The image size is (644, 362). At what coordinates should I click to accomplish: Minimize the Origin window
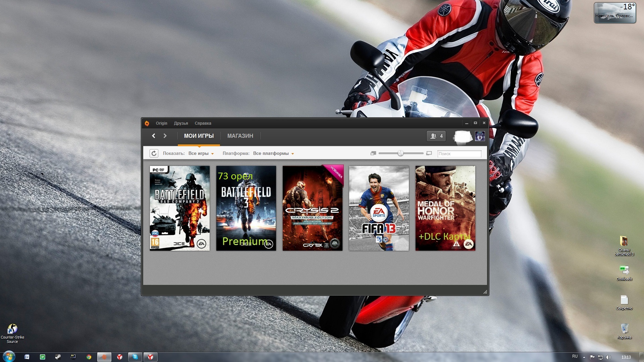[467, 123]
